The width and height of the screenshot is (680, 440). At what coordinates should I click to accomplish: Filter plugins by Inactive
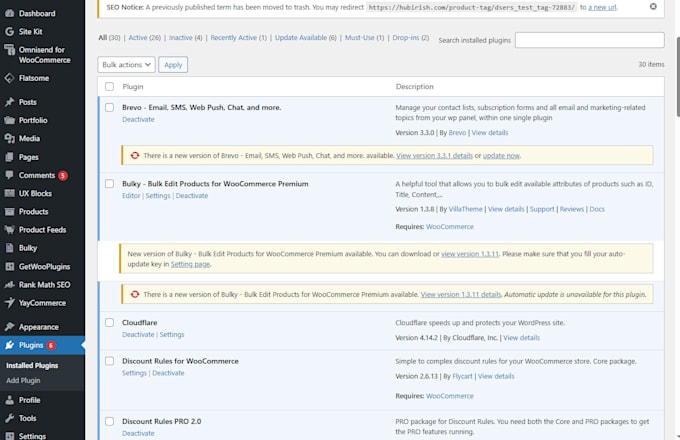coord(185,38)
